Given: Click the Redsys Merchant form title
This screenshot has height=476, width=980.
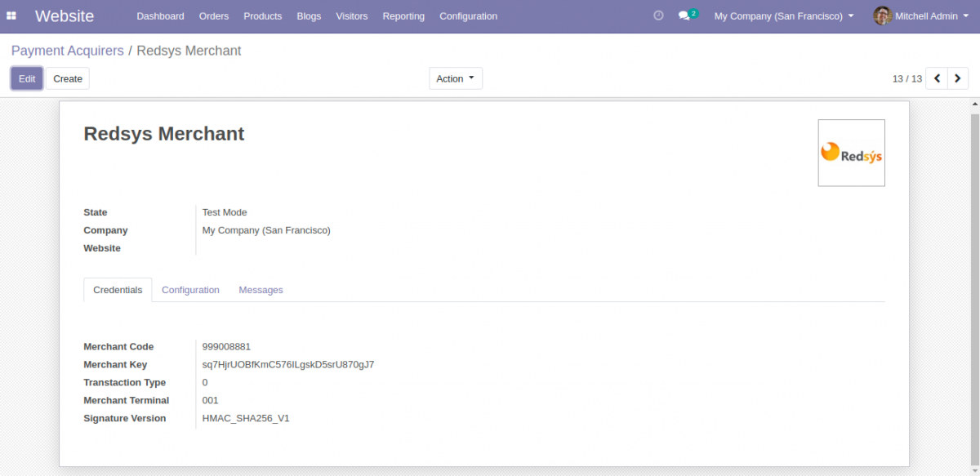Looking at the screenshot, I should [164, 134].
